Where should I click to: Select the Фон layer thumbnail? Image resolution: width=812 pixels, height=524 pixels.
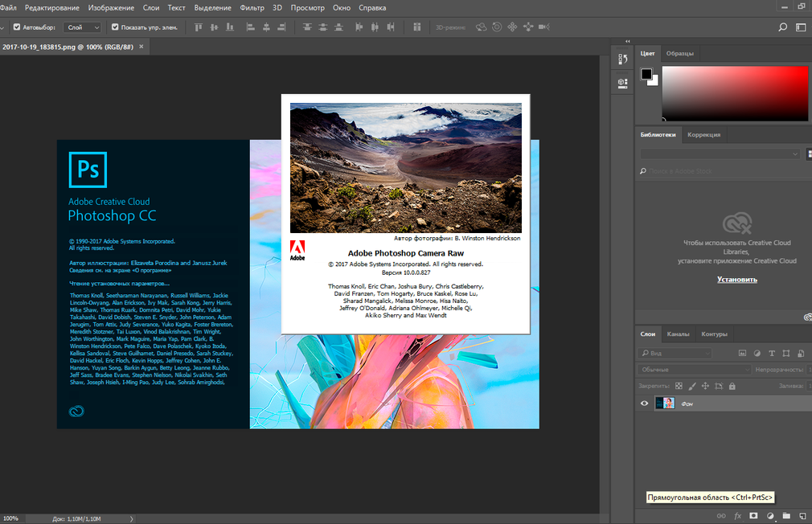665,403
